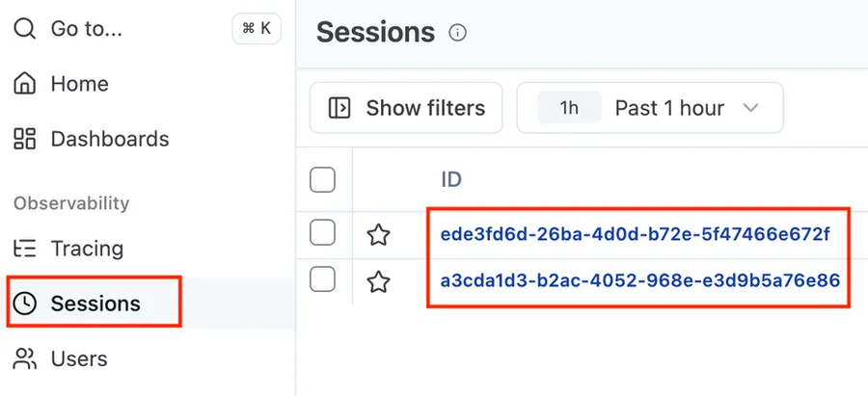Screen dimensions: 868x396
Task: Open the Past 1 hour dropdown
Action: [687, 108]
